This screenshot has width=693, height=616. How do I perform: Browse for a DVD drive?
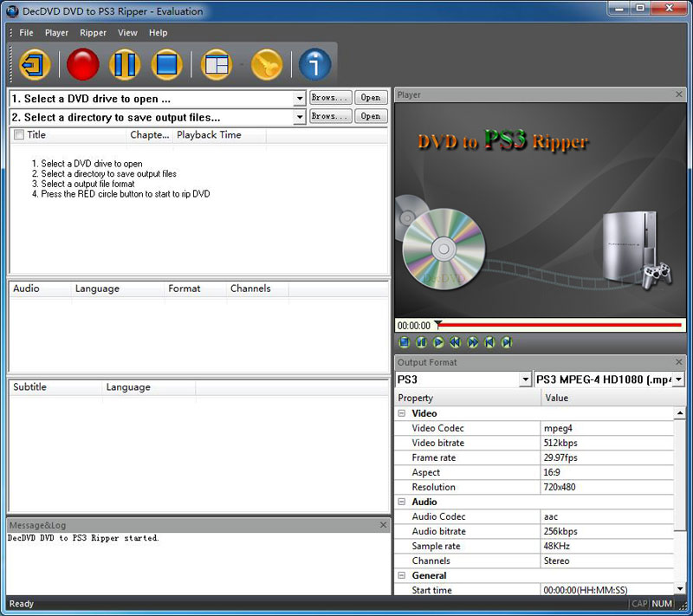point(330,97)
